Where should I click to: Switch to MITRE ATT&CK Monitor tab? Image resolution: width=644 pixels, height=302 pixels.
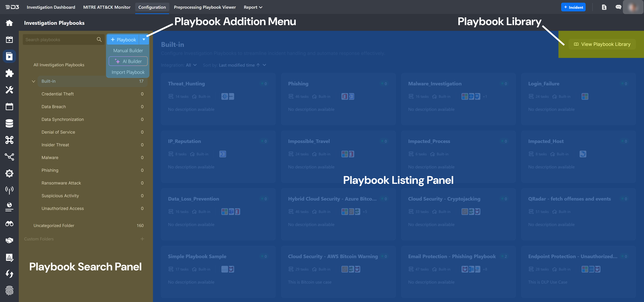[107, 7]
